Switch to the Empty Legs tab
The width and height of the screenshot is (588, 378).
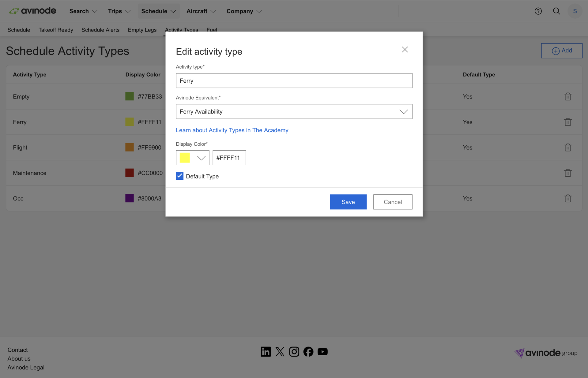coord(142,30)
